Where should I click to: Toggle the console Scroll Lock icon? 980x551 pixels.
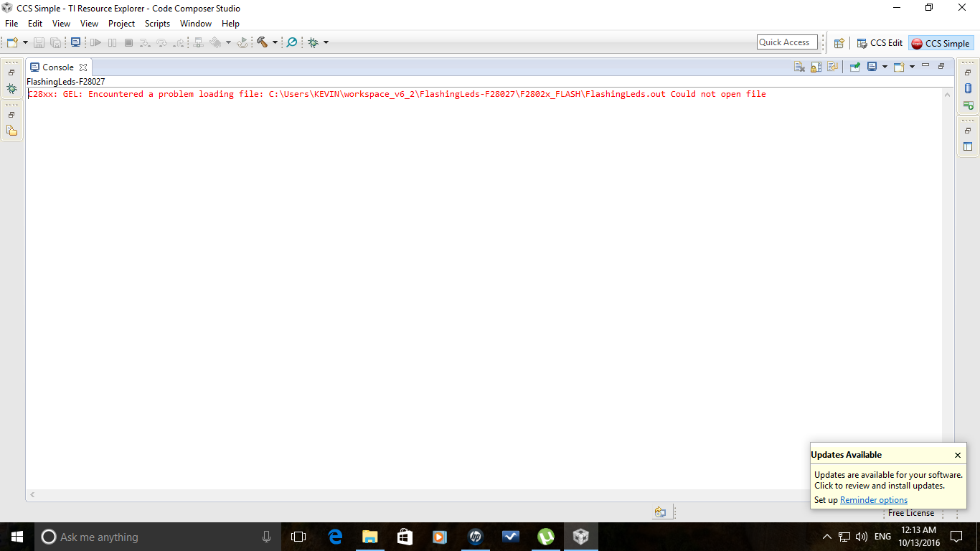(816, 67)
